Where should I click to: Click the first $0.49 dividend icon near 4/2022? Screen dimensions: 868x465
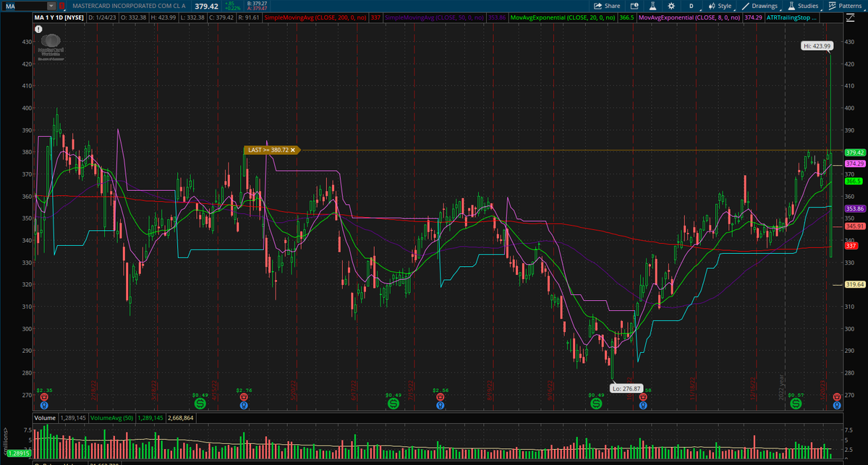coord(200,402)
